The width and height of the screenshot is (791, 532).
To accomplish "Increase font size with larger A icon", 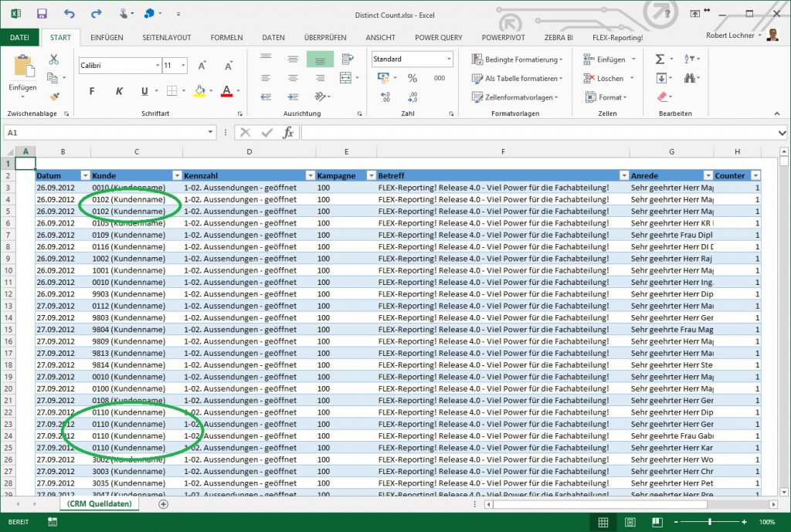I will 202,66.
